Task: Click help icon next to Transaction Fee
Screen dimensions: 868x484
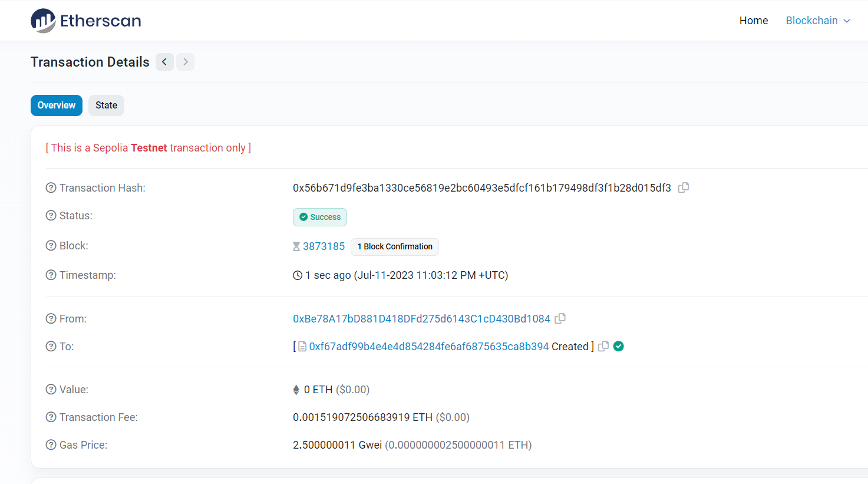Action: coord(51,417)
